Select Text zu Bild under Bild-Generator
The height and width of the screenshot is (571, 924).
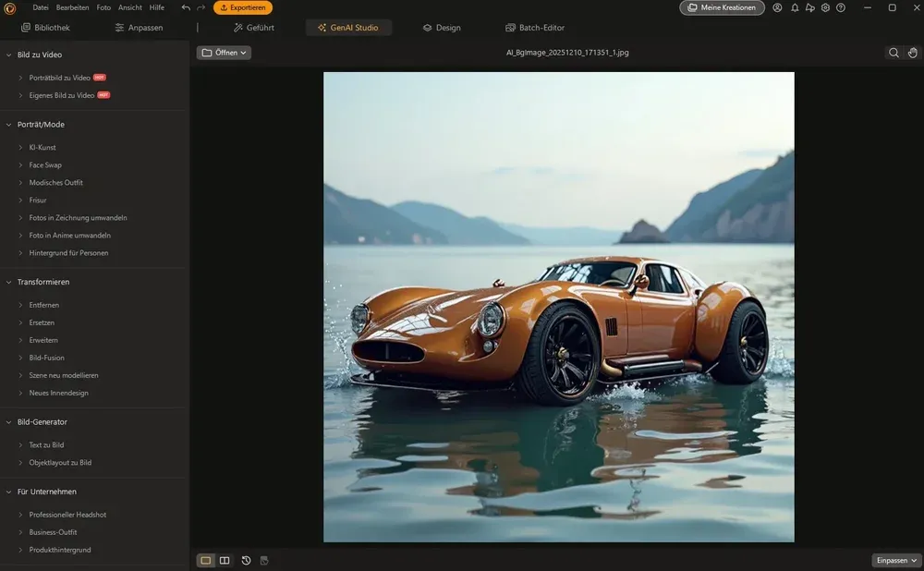[x=47, y=444]
